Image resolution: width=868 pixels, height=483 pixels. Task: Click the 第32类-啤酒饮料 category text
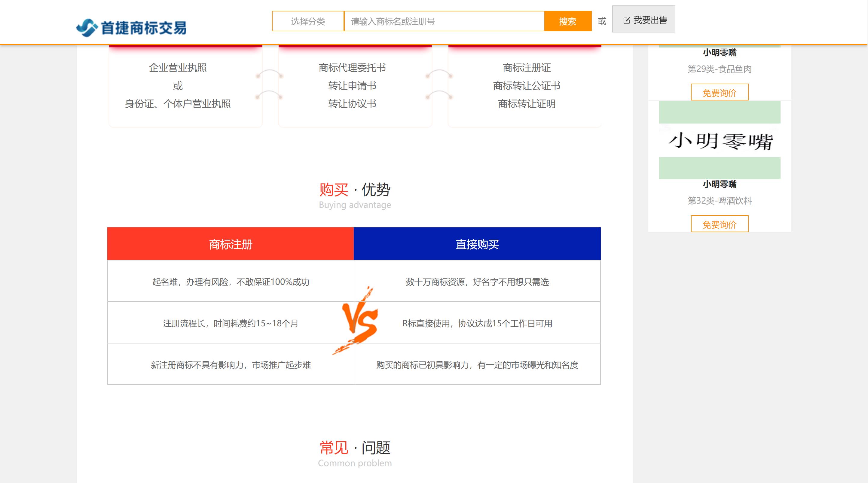(720, 201)
